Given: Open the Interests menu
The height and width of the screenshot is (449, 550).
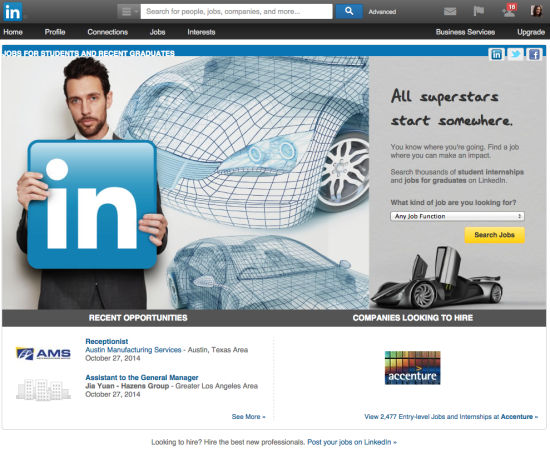Looking at the screenshot, I should click(201, 32).
